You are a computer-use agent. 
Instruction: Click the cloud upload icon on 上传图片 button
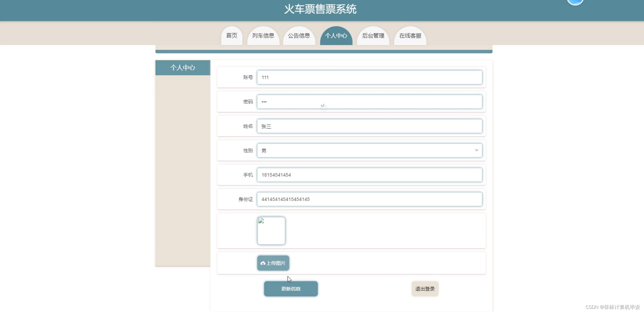point(263,263)
